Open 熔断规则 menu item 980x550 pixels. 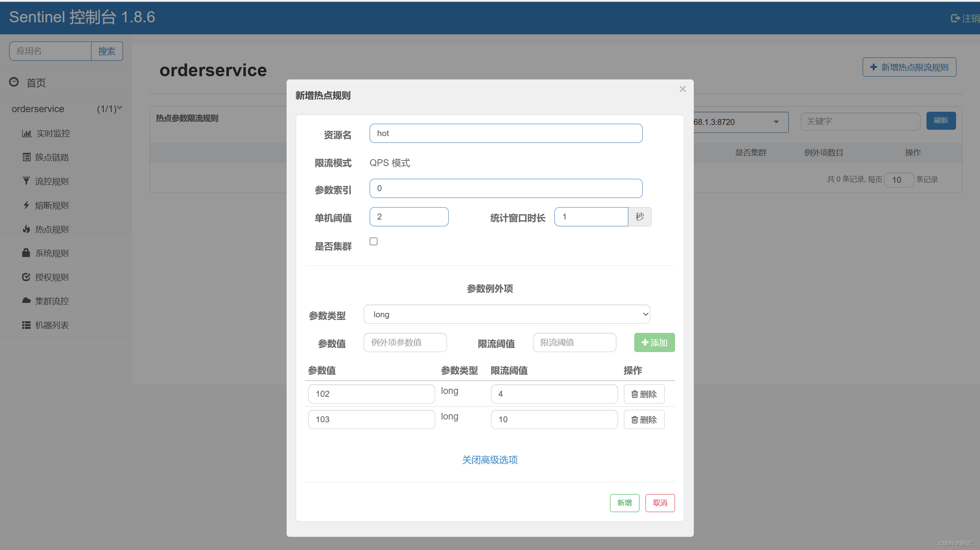pos(52,205)
